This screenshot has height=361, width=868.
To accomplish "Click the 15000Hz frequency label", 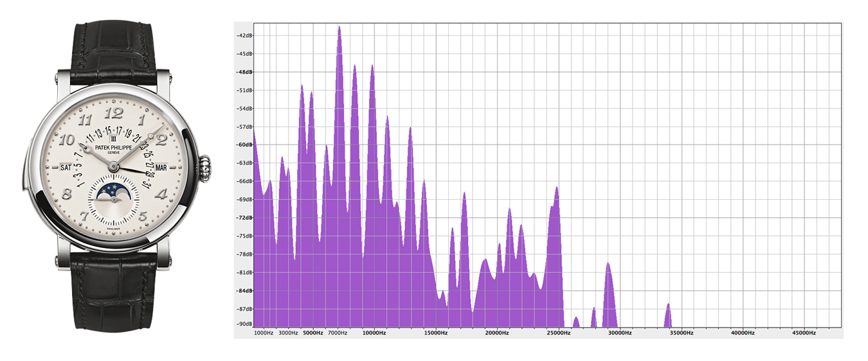I will tap(435, 333).
